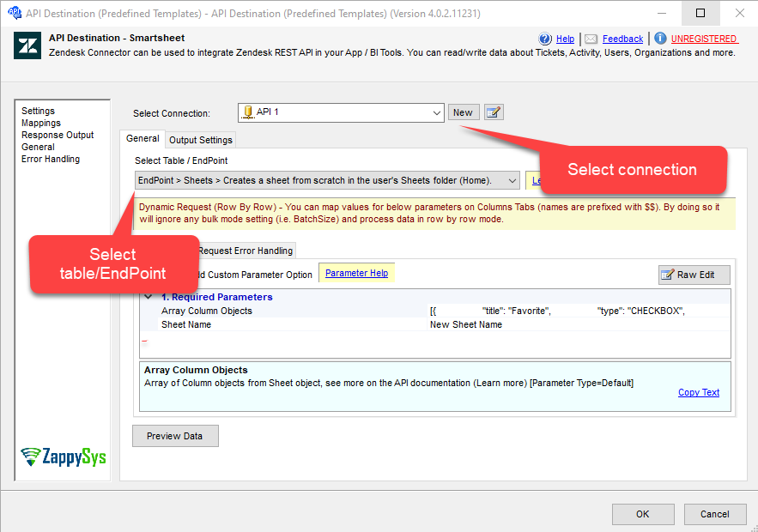Viewport: 758px width, 532px height.
Task: Open the Select Connection dropdown
Action: pos(436,112)
